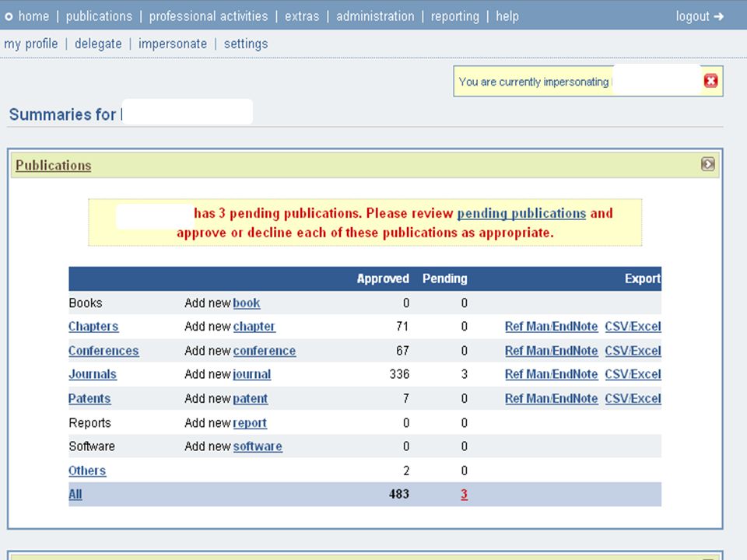Open the Chapters list
The image size is (747, 560).
[x=93, y=327]
